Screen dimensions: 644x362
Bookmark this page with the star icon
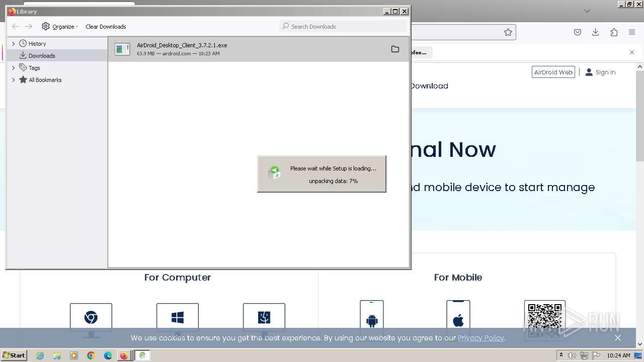(x=508, y=32)
